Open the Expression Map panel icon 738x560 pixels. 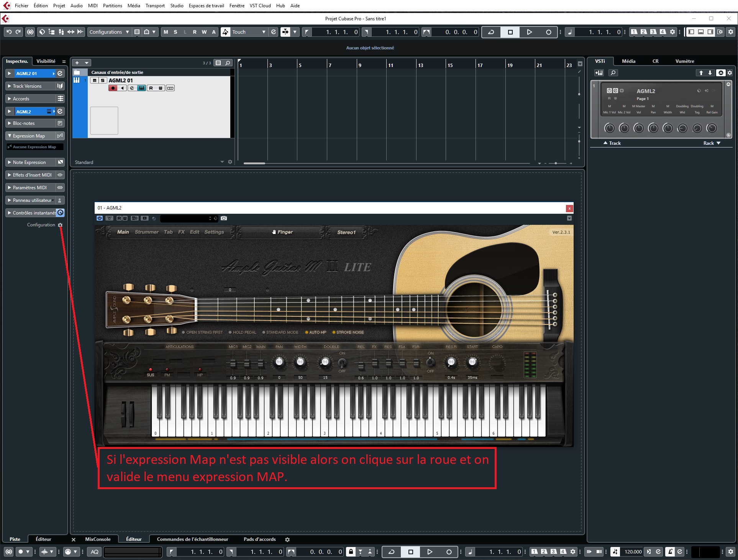(59, 136)
